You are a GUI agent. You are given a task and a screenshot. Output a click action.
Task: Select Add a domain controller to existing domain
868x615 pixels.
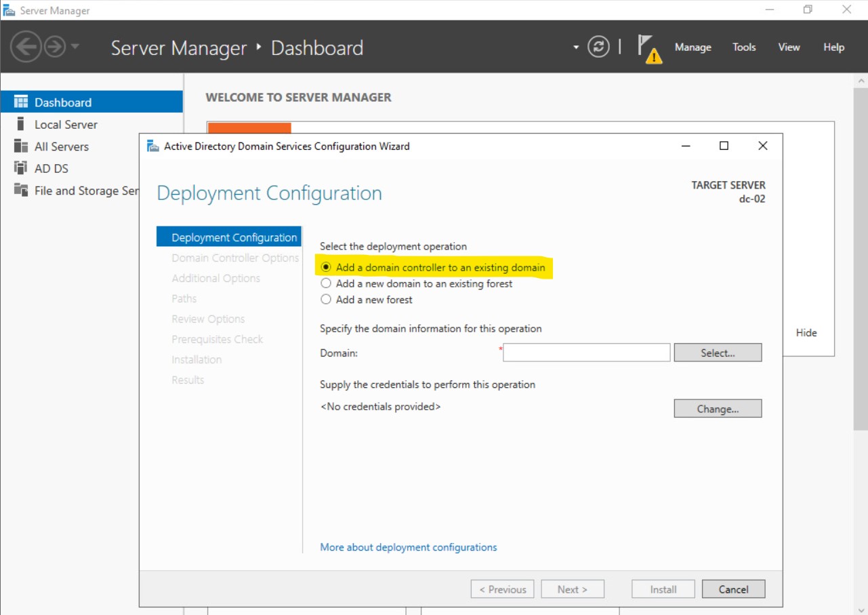tap(326, 267)
